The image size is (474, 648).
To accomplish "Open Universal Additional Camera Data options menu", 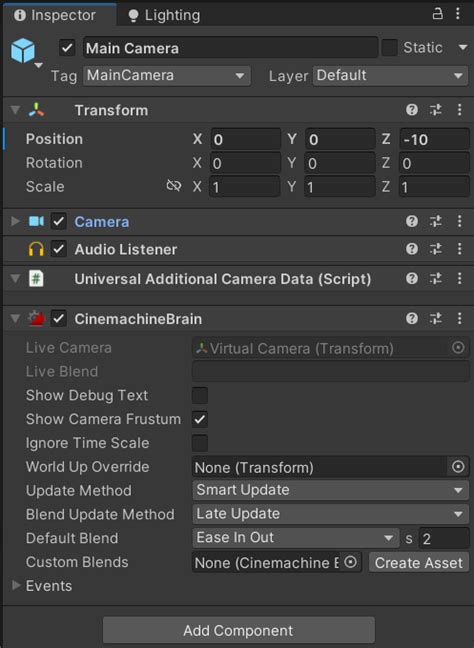I will pos(460,279).
